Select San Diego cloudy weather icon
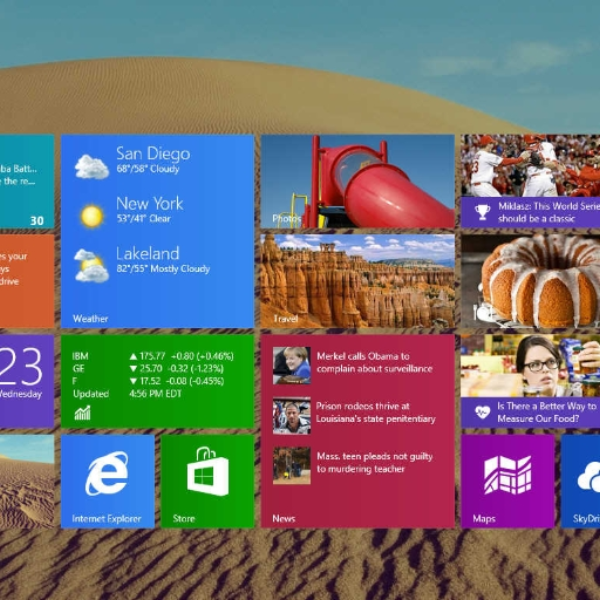 (91, 167)
